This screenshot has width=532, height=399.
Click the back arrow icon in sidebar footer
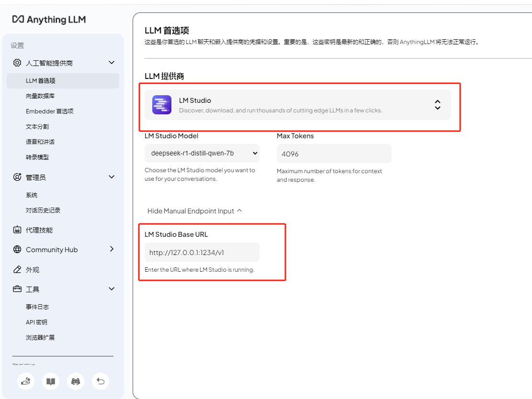point(100,381)
